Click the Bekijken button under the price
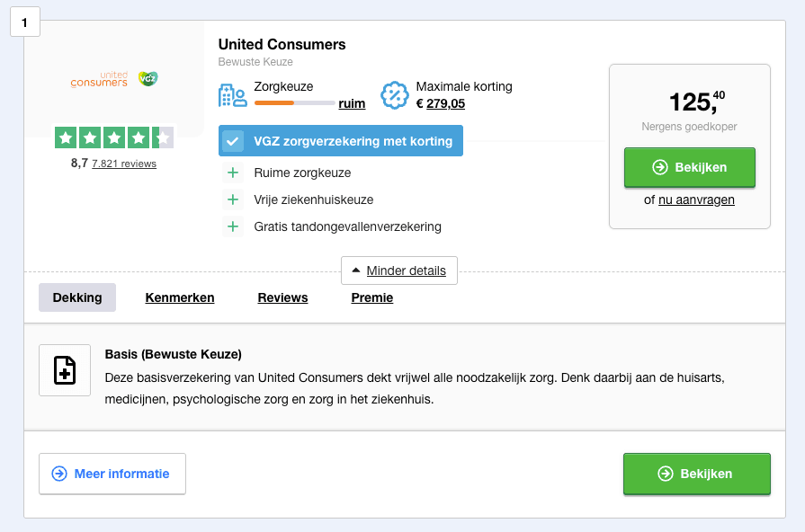Screen dimensions: 805x532 pos(690,167)
